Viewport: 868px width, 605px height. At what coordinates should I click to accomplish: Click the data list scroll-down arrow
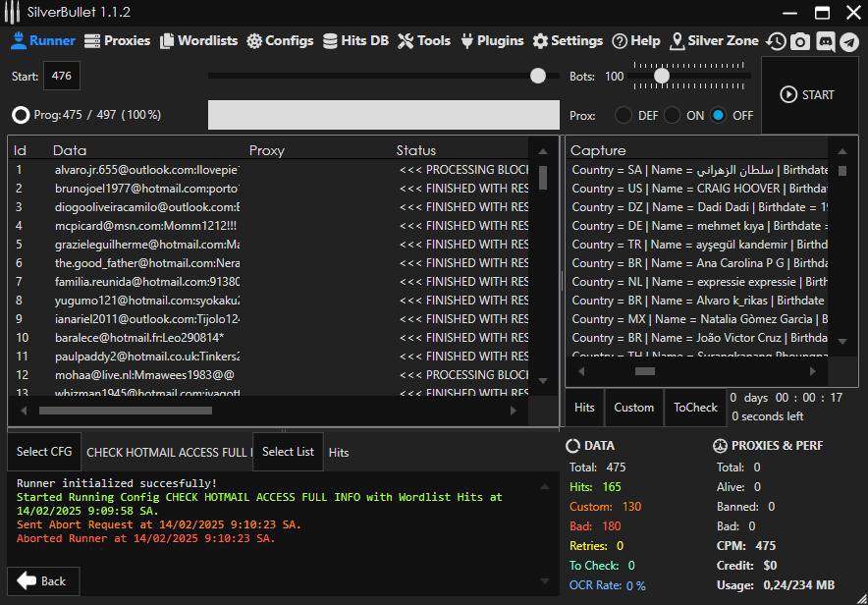tap(543, 380)
